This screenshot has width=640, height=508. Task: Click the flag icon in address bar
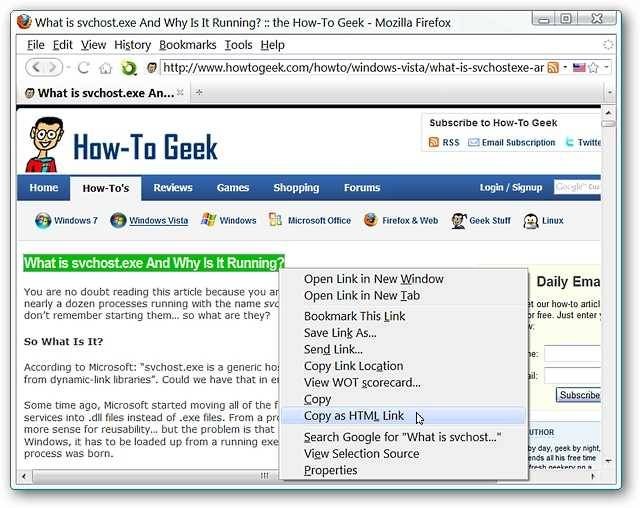point(579,67)
